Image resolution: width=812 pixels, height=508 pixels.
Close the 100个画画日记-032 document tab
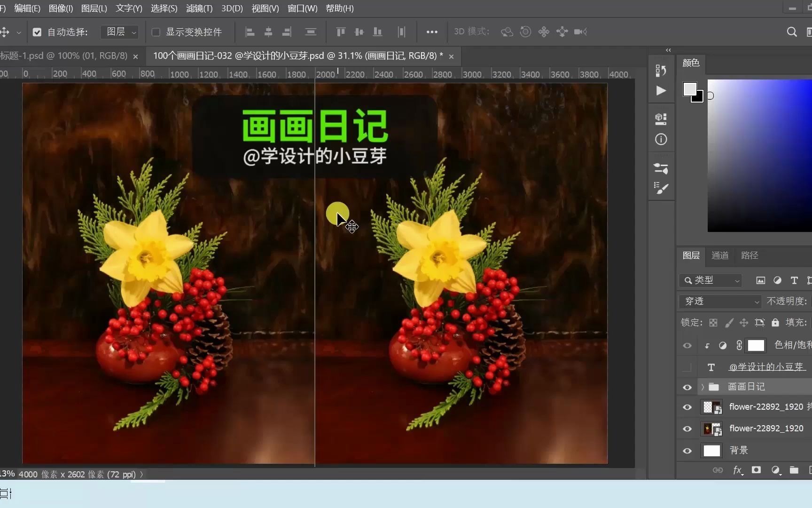(451, 56)
